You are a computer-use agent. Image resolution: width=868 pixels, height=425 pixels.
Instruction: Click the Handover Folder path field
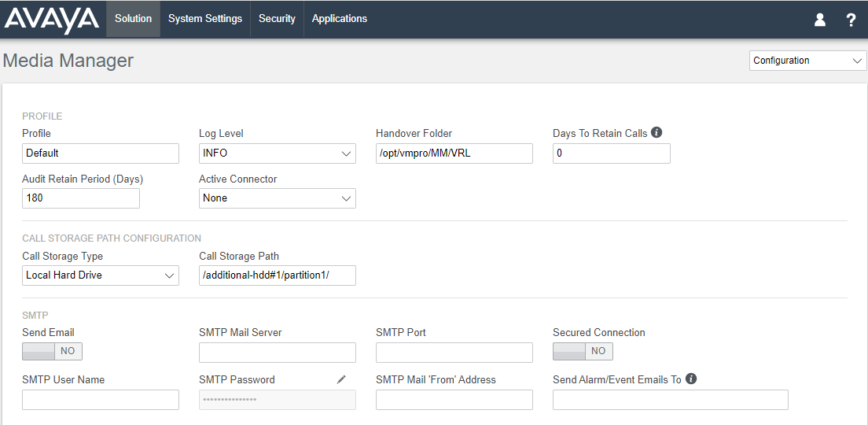(454, 153)
